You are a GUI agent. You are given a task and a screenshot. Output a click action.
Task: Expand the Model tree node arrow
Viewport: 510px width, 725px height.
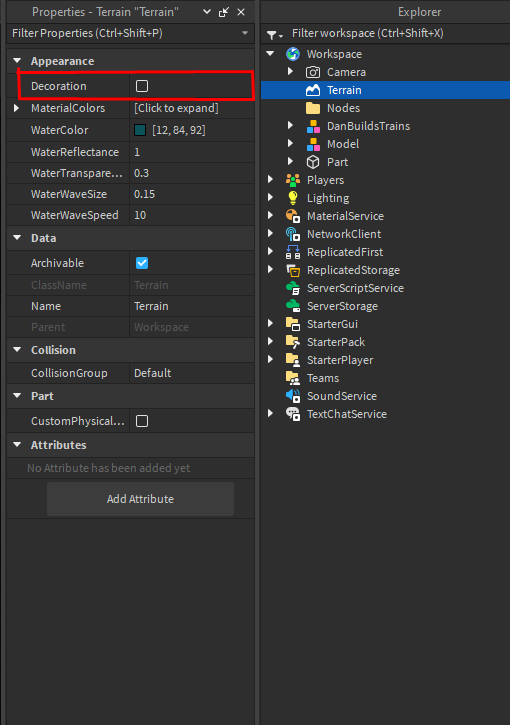(290, 143)
